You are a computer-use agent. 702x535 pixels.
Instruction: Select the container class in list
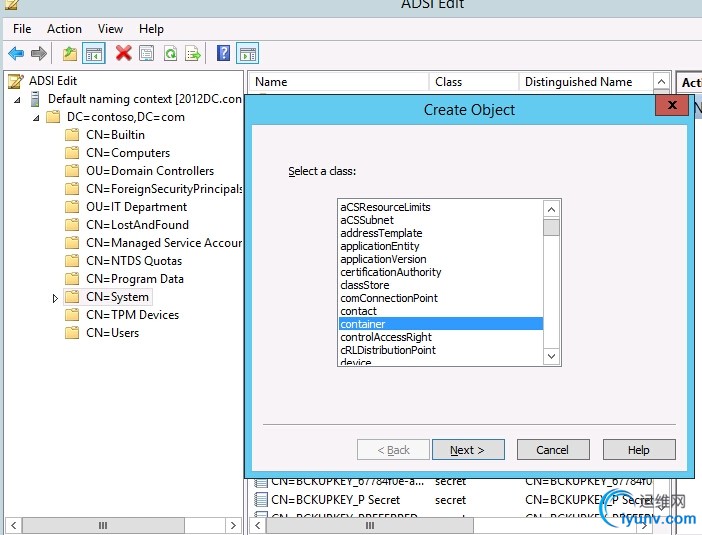[363, 324]
